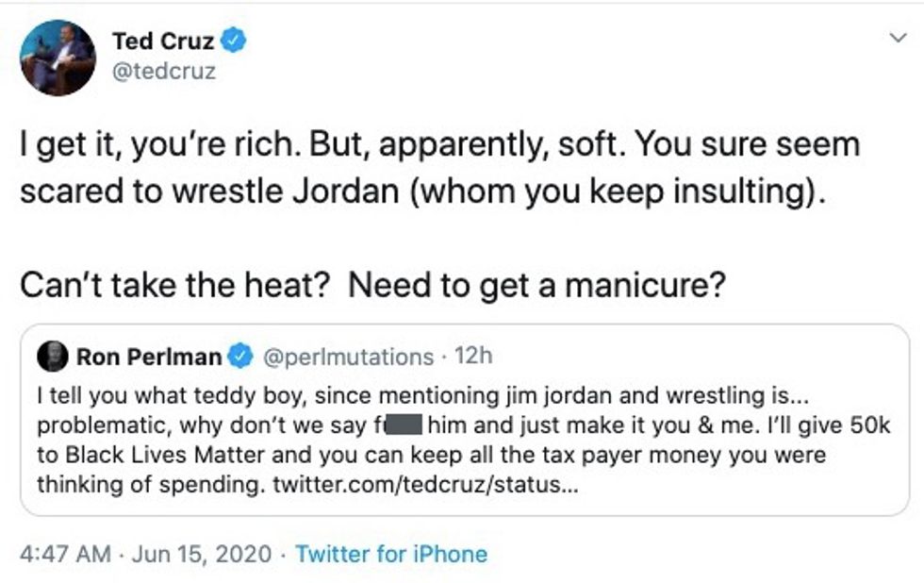The image size is (924, 583).
Task: Open the Ted Cruz display name link
Action: pos(163,41)
